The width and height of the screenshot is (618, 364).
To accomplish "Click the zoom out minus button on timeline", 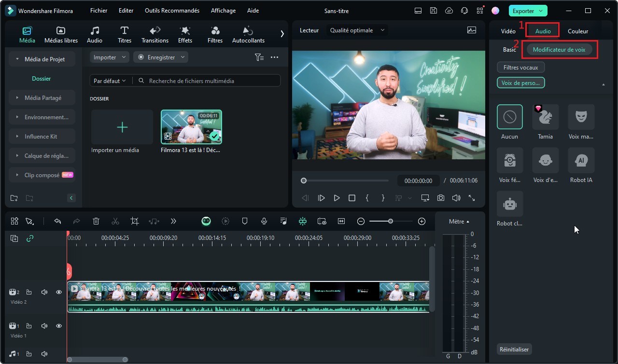I will 361,221.
